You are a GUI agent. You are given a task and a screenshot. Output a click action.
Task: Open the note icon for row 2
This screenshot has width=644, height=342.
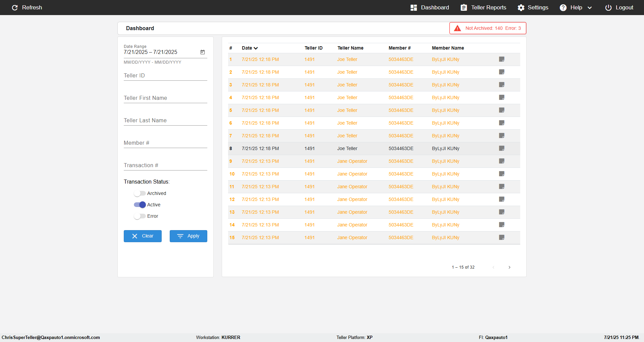tap(502, 72)
